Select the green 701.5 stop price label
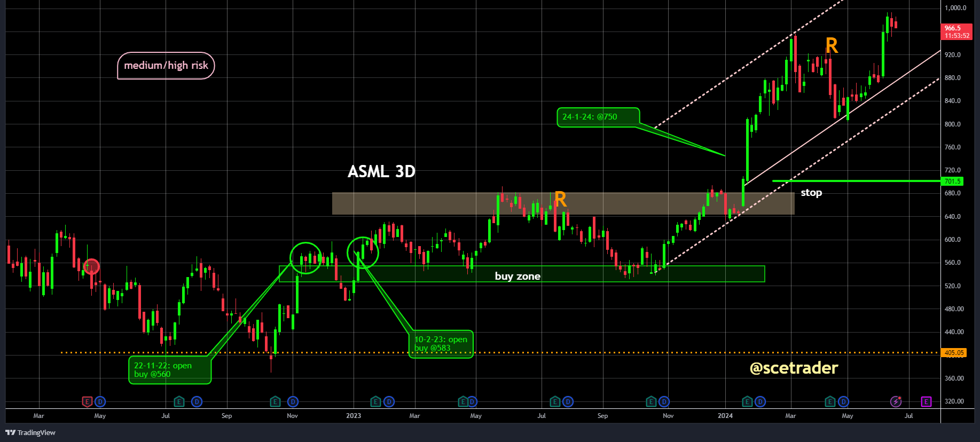Image resolution: width=980 pixels, height=442 pixels. coord(952,181)
